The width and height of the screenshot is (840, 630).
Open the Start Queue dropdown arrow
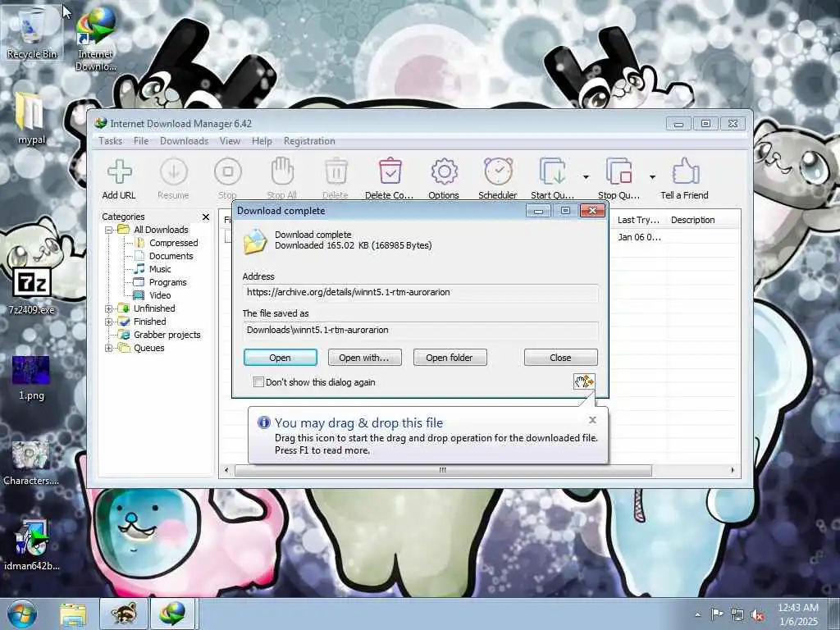(586, 177)
